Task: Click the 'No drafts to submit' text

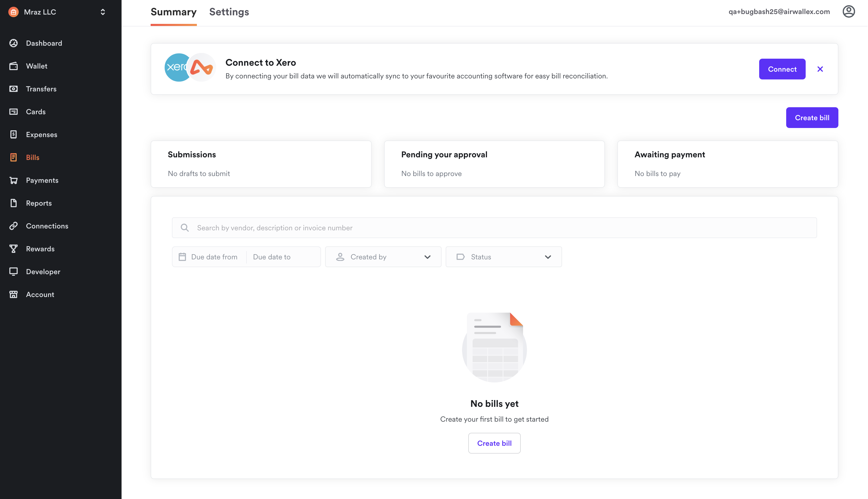Action: click(x=199, y=173)
